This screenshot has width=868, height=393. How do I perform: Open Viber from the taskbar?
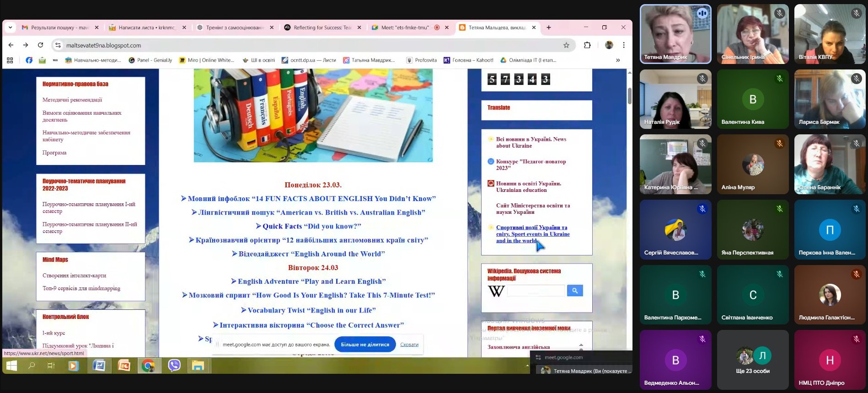coord(174,366)
